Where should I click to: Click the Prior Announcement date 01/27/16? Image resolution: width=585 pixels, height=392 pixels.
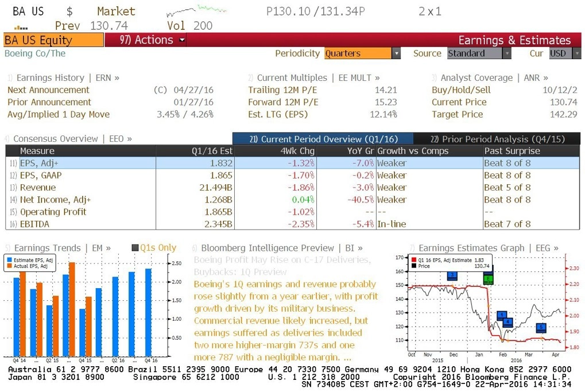(x=193, y=102)
